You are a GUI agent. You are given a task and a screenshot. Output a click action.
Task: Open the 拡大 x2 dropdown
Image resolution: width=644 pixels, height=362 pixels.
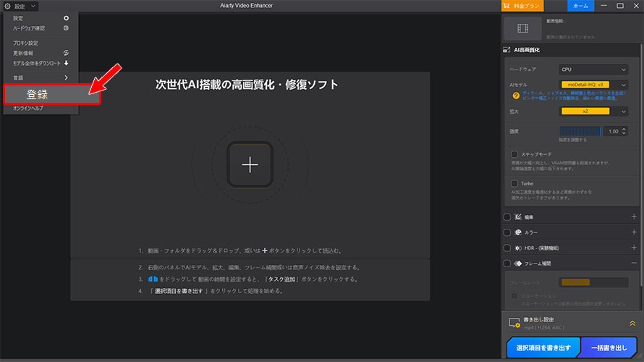(593, 111)
